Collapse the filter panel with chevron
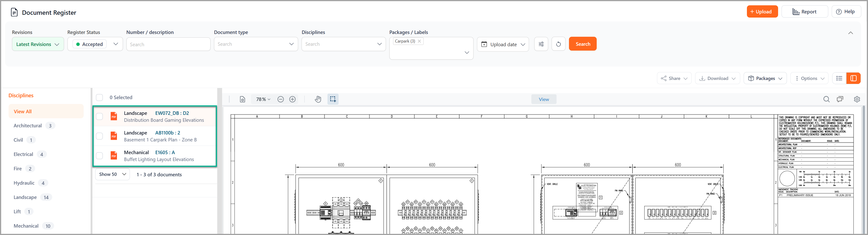This screenshot has height=235, width=868. 850,33
